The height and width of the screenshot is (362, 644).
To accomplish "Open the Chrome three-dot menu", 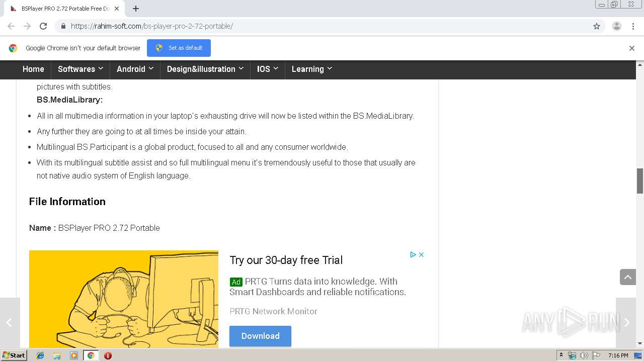I will click(x=633, y=26).
